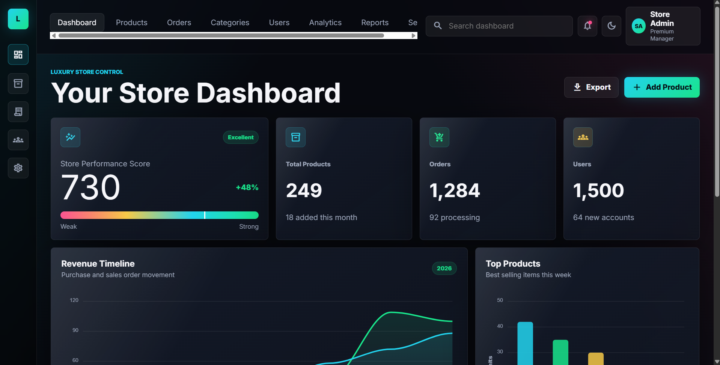Screen dimensions: 720x365
Task: Click the 249 total products value
Action: point(304,191)
